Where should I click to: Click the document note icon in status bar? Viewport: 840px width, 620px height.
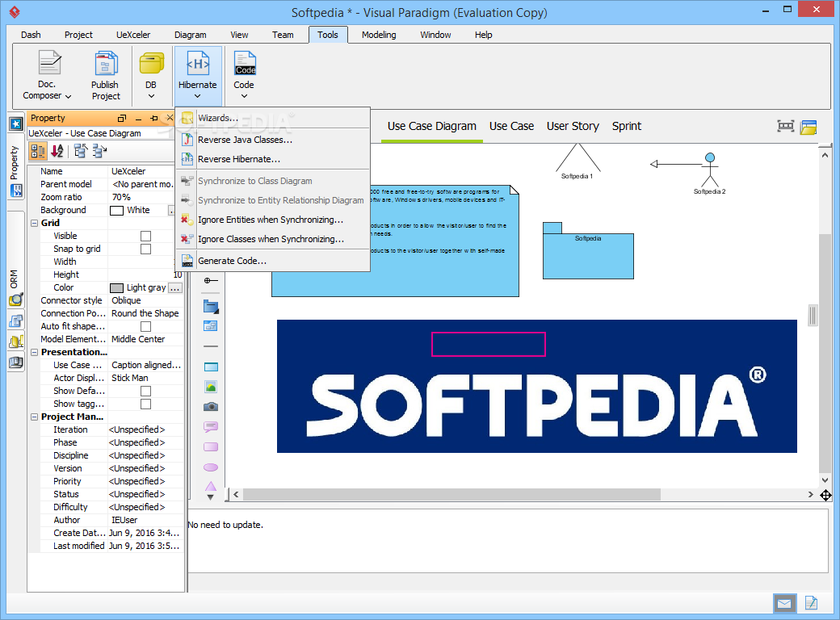(x=811, y=603)
